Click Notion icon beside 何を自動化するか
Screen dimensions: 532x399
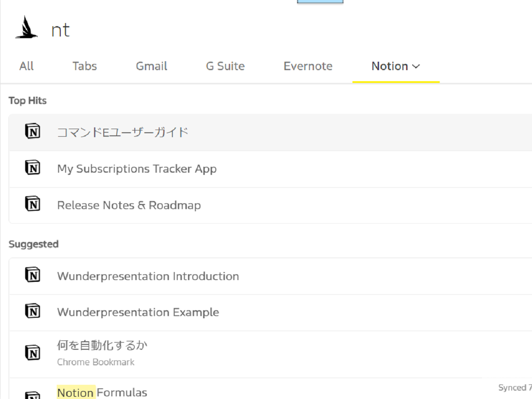pyautogui.click(x=32, y=354)
